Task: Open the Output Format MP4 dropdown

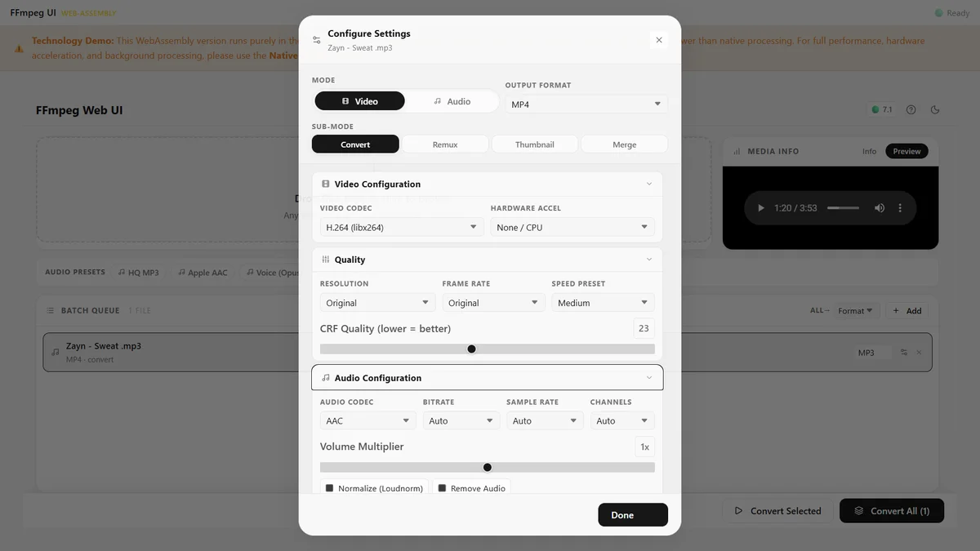Action: pyautogui.click(x=586, y=104)
